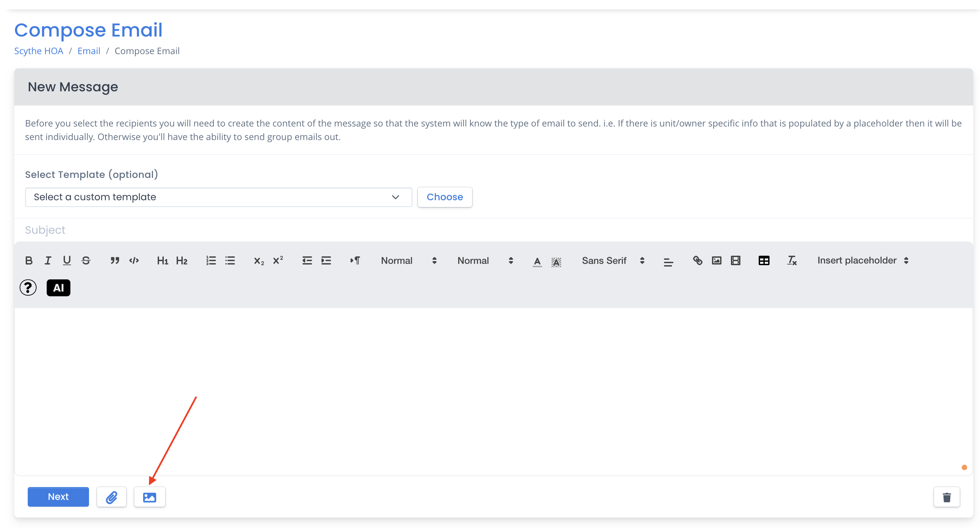
Task: Create a bulleted list
Action: (230, 260)
